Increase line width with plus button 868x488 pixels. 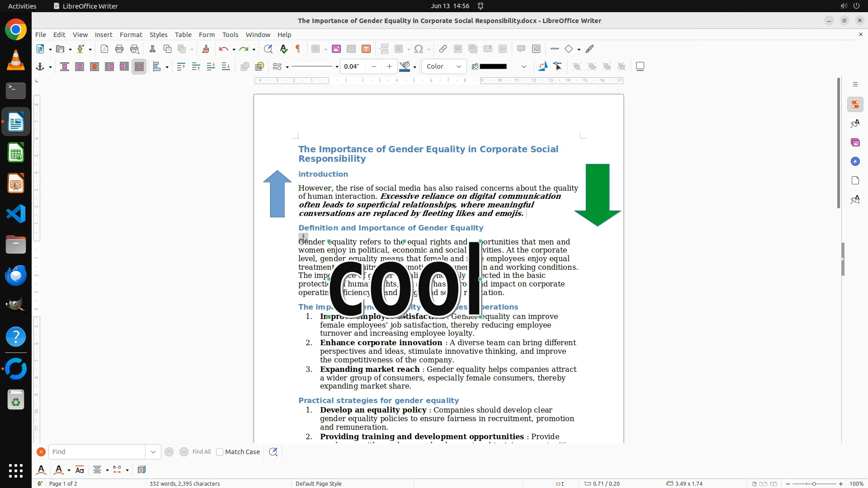point(389,66)
